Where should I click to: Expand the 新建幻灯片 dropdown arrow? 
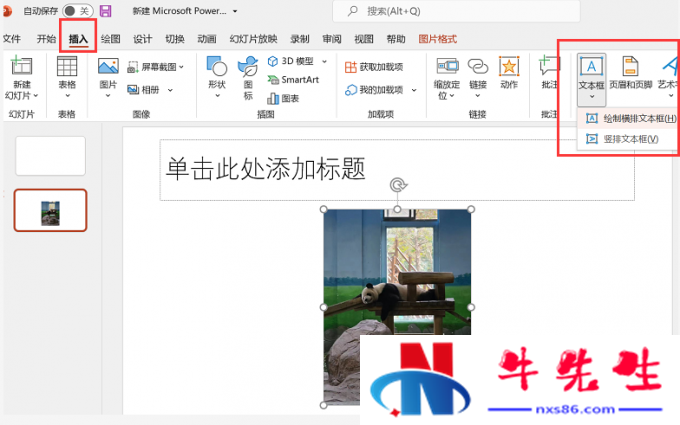36,95
